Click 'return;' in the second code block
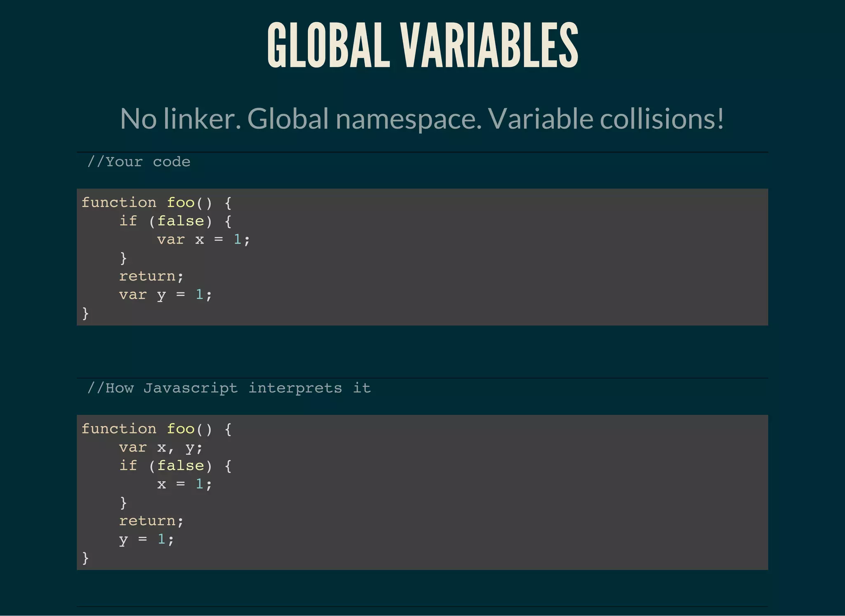Screen dimensions: 845x616 click(x=151, y=521)
